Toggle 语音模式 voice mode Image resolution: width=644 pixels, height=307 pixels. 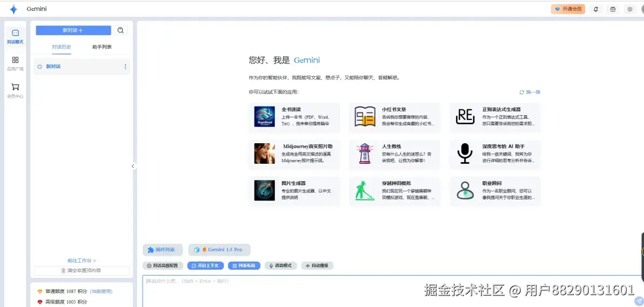(x=280, y=265)
